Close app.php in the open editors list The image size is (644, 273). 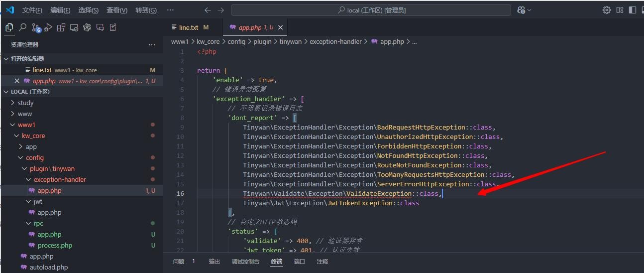pos(17,81)
